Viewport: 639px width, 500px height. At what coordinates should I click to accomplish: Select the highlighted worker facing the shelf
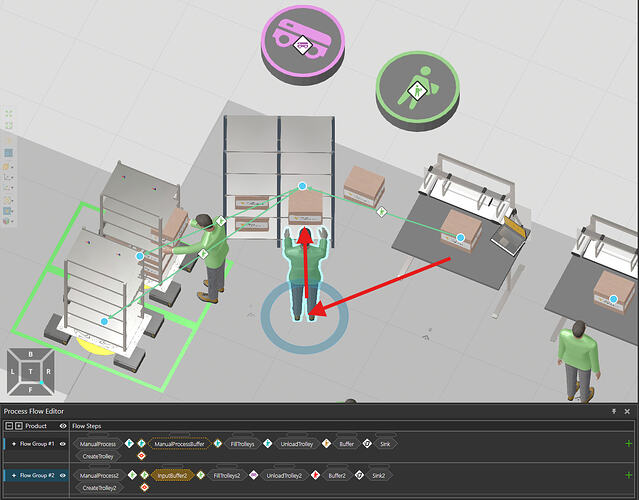click(306, 273)
